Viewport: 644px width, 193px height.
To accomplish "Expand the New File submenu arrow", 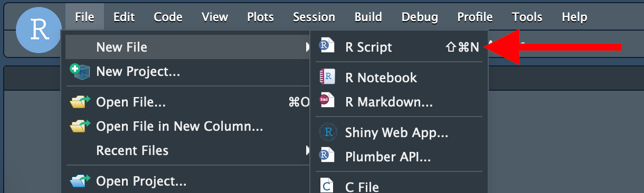I will [x=307, y=47].
